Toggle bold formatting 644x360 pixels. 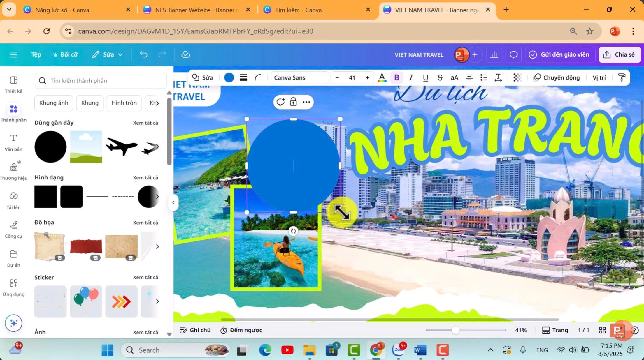pos(396,77)
